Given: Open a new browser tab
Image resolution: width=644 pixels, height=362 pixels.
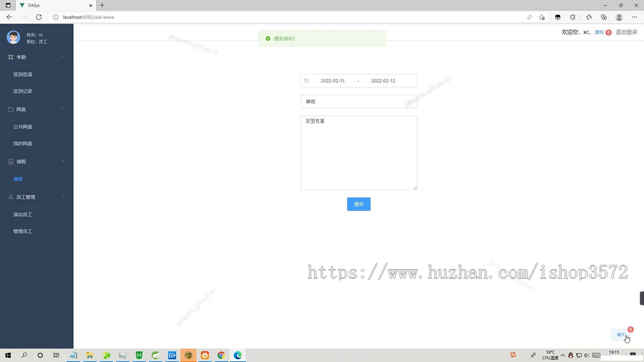Looking at the screenshot, I should (102, 5).
